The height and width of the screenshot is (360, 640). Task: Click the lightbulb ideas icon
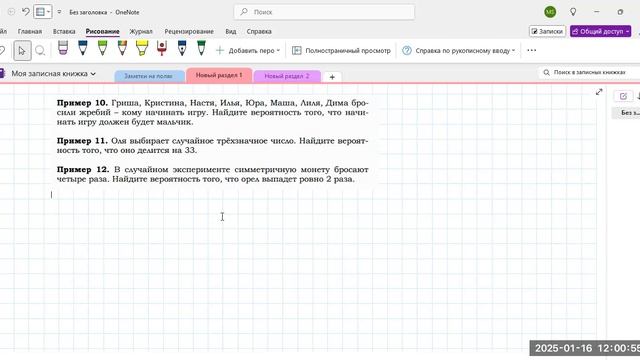tap(573, 12)
